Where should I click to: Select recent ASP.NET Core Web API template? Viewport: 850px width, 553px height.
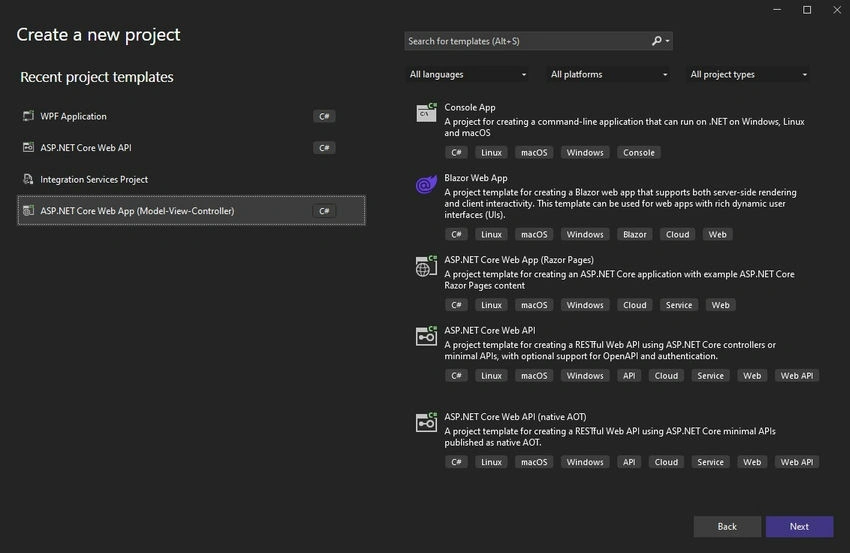pyautogui.click(x=191, y=147)
